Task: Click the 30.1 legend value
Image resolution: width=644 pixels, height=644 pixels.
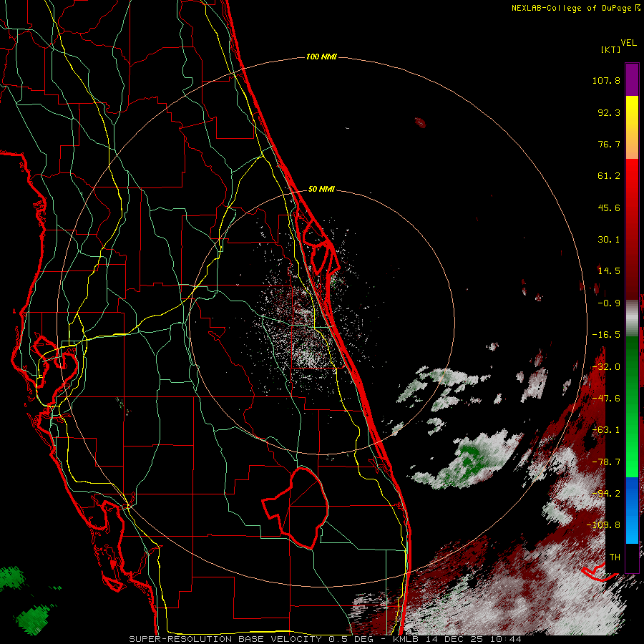Action: pyautogui.click(x=609, y=240)
